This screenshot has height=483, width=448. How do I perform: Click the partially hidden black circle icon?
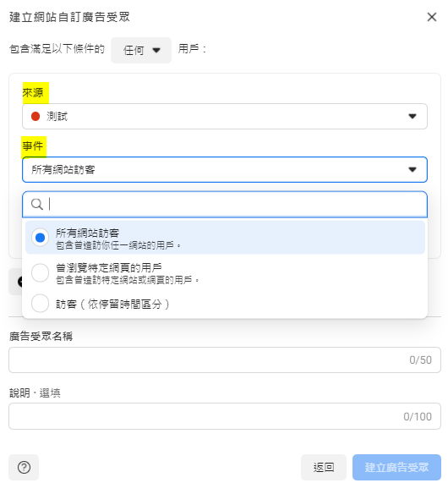click(19, 282)
